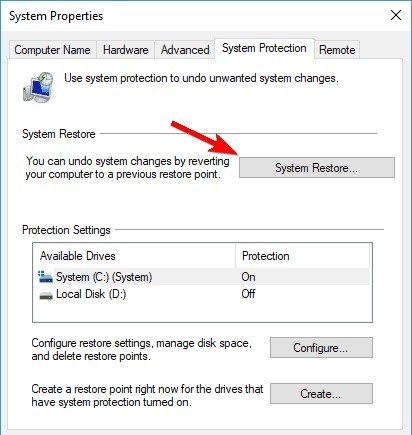412x435 pixels.
Task: Select the System (C:) (System) drive row
Action: point(203,277)
